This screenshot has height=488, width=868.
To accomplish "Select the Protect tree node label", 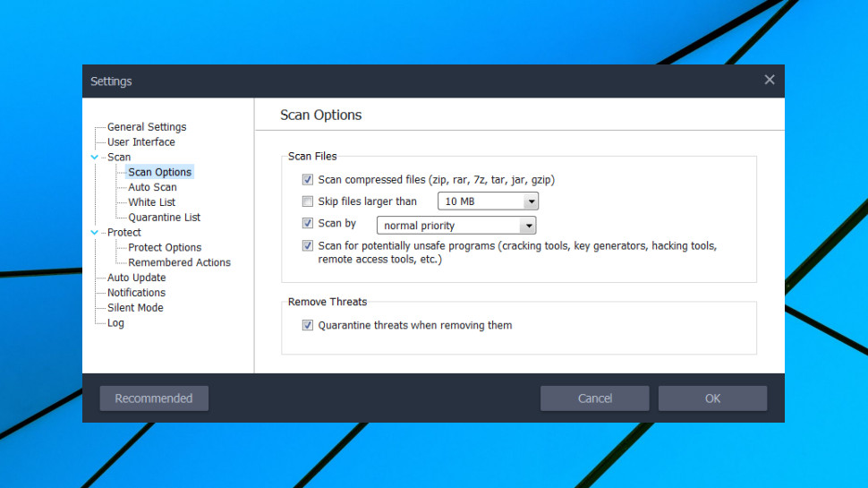I will coord(124,233).
